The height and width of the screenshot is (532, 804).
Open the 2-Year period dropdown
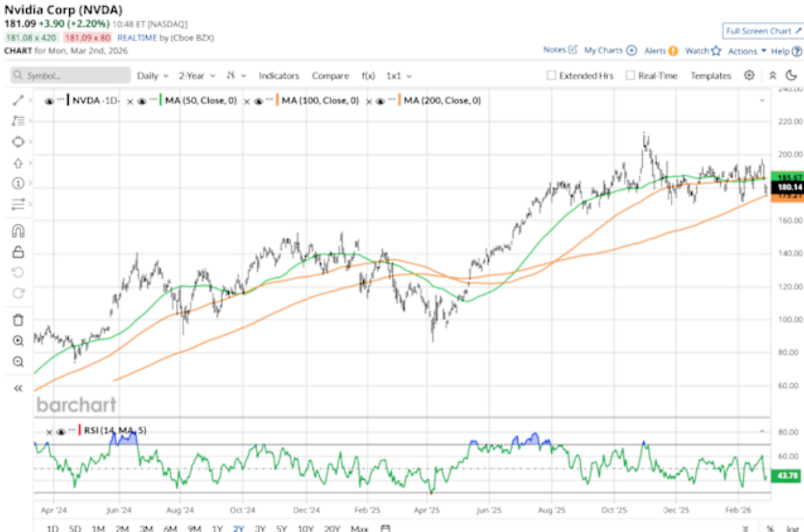pos(197,75)
